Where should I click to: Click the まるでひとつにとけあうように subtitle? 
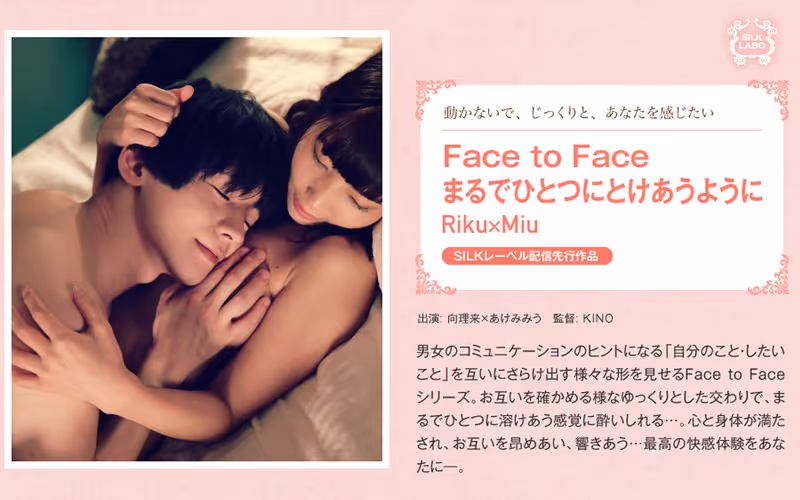(602, 191)
